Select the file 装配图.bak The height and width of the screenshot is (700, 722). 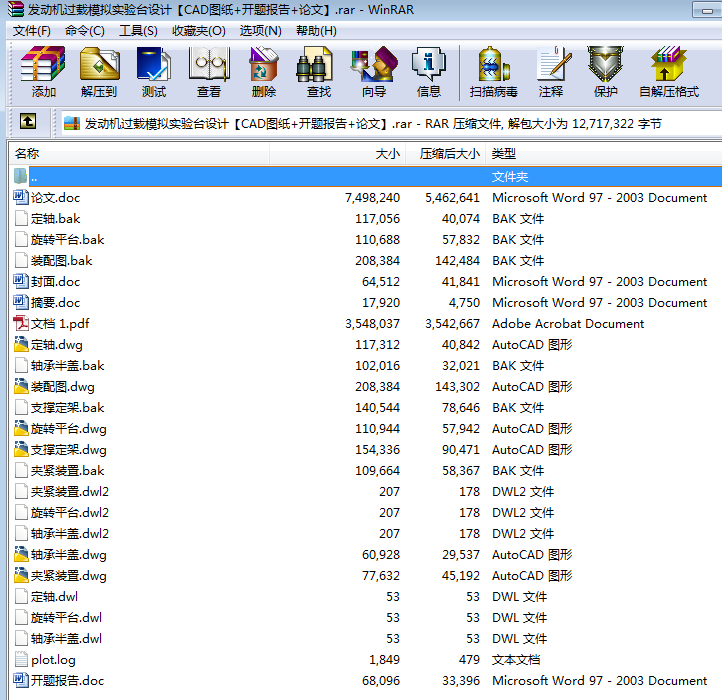pos(61,261)
